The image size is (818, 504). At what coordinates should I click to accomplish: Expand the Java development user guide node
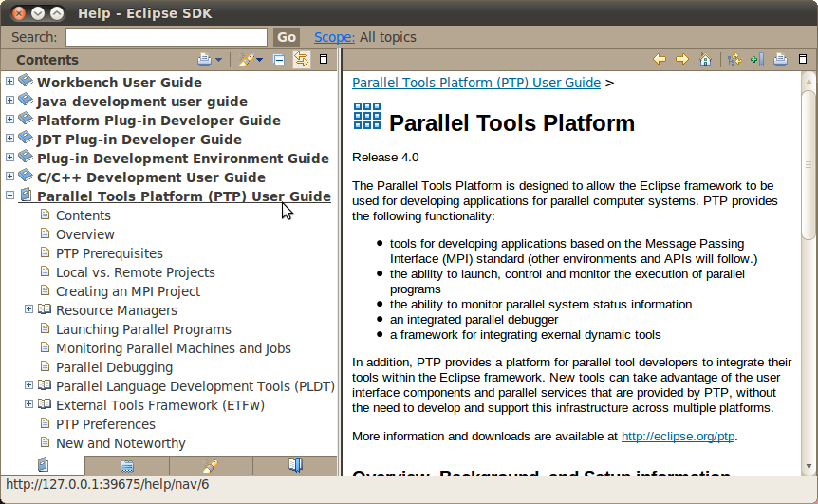click(x=9, y=101)
